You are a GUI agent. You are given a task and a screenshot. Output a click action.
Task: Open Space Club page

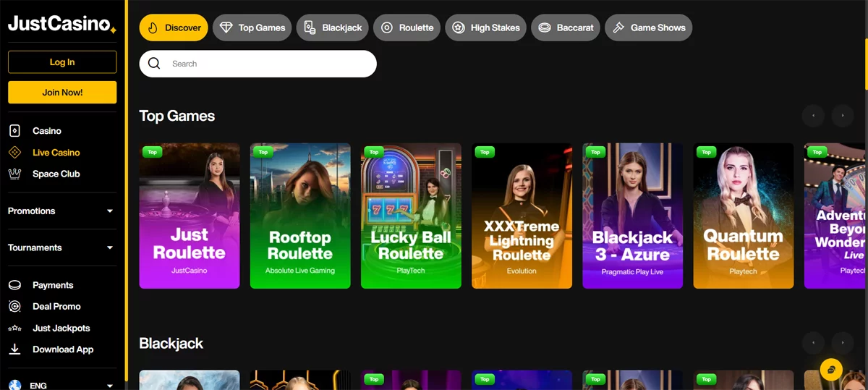56,174
